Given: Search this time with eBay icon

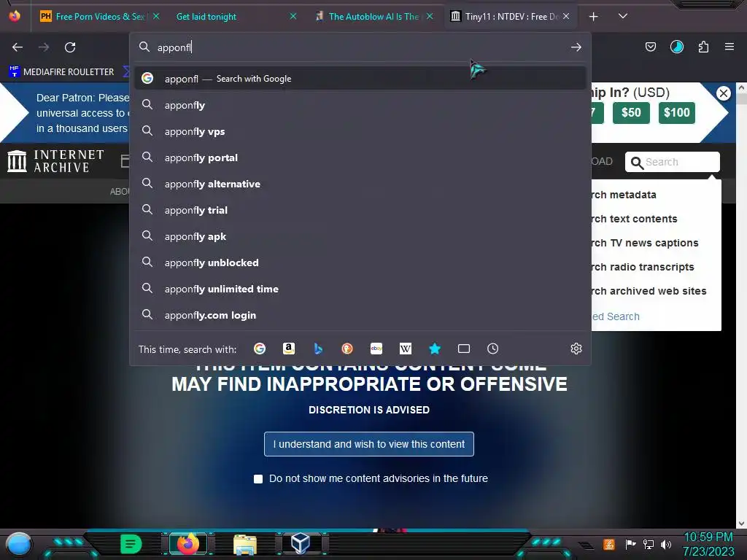Looking at the screenshot, I should 376,349.
